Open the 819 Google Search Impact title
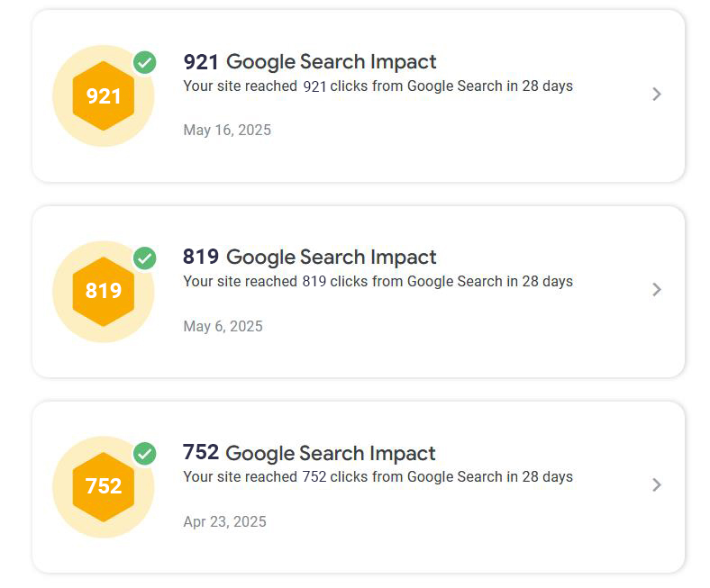The image size is (710, 588). [x=310, y=257]
